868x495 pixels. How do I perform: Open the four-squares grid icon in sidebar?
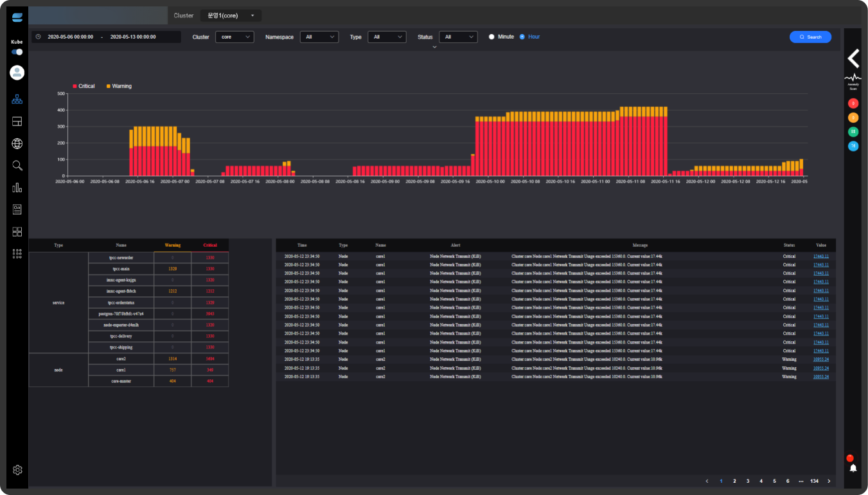pos(17,231)
